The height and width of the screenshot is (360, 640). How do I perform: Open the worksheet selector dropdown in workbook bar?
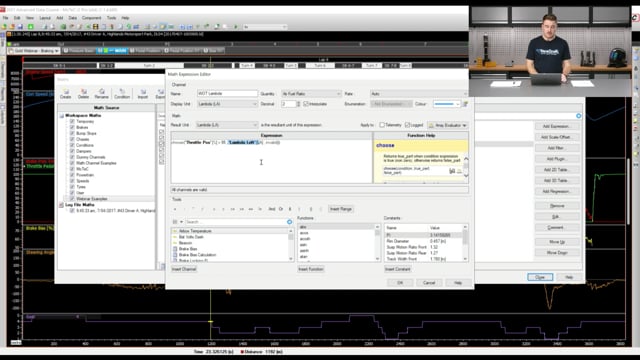tap(34, 51)
